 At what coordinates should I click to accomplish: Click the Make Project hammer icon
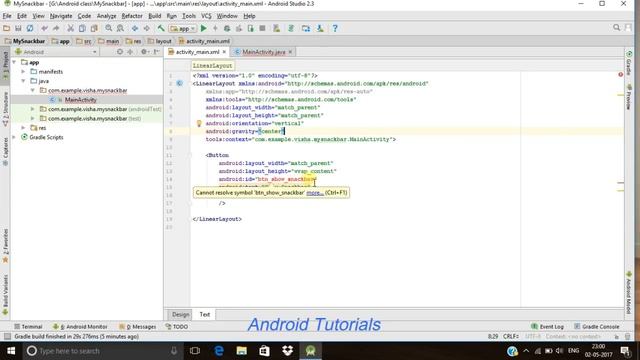161,29
